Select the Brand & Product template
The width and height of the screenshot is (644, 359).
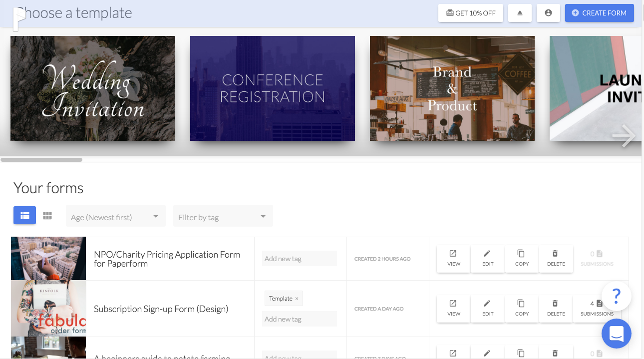(x=452, y=88)
